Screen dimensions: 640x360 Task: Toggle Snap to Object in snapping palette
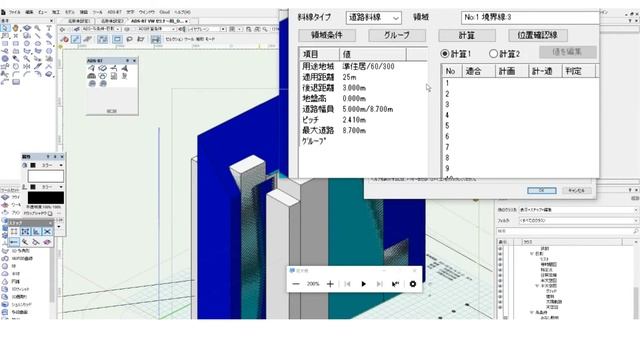pyautogui.click(x=26, y=231)
